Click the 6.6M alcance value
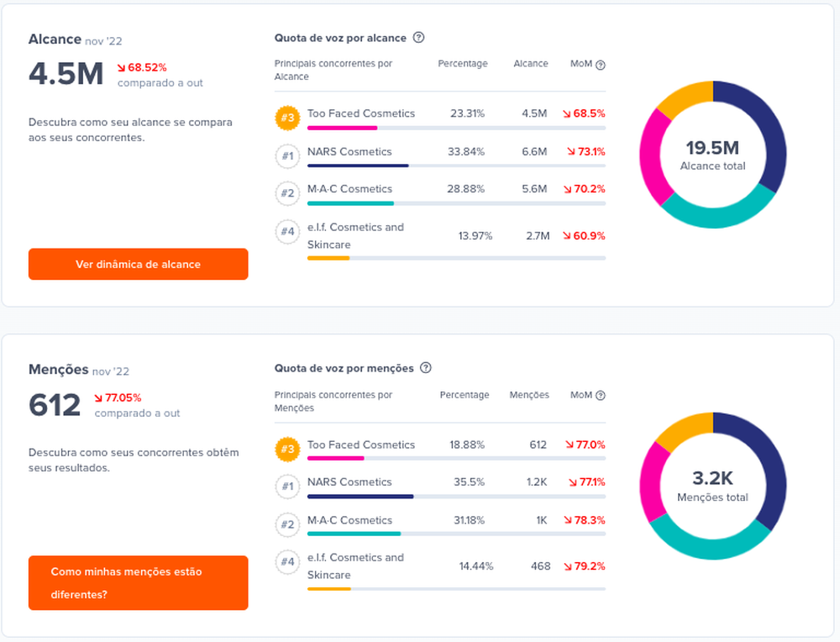This screenshot has width=840, height=642. [x=534, y=151]
